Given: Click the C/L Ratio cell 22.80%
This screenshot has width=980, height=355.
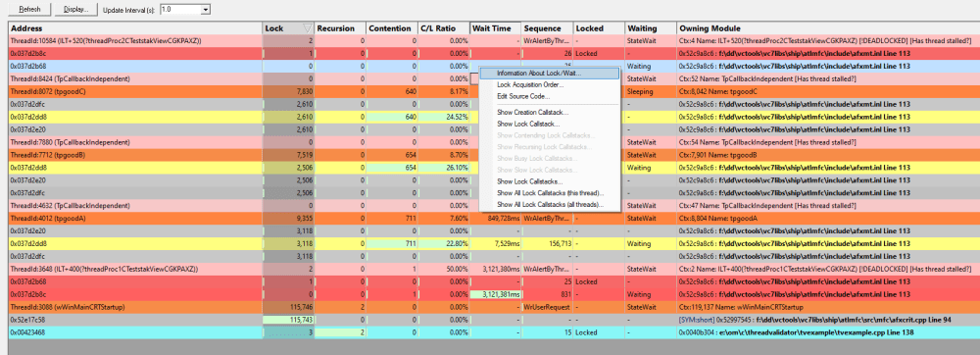Looking at the screenshot, I should coord(444,243).
